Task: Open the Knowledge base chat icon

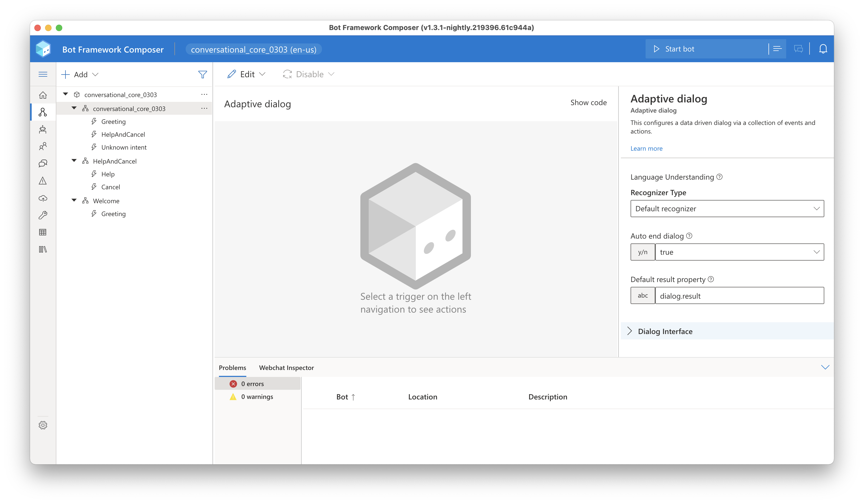Action: click(43, 164)
